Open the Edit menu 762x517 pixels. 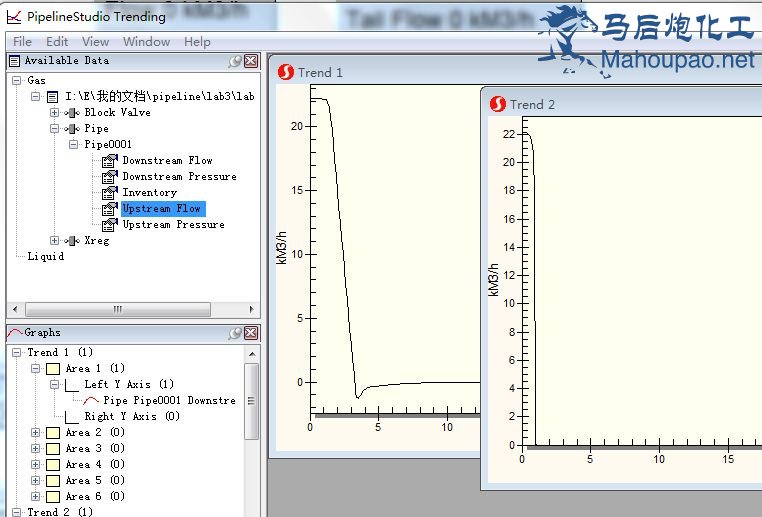point(57,42)
